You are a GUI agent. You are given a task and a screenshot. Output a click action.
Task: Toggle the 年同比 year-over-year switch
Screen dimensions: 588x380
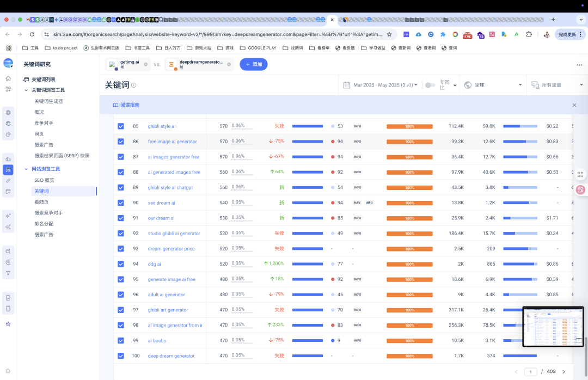click(x=430, y=85)
